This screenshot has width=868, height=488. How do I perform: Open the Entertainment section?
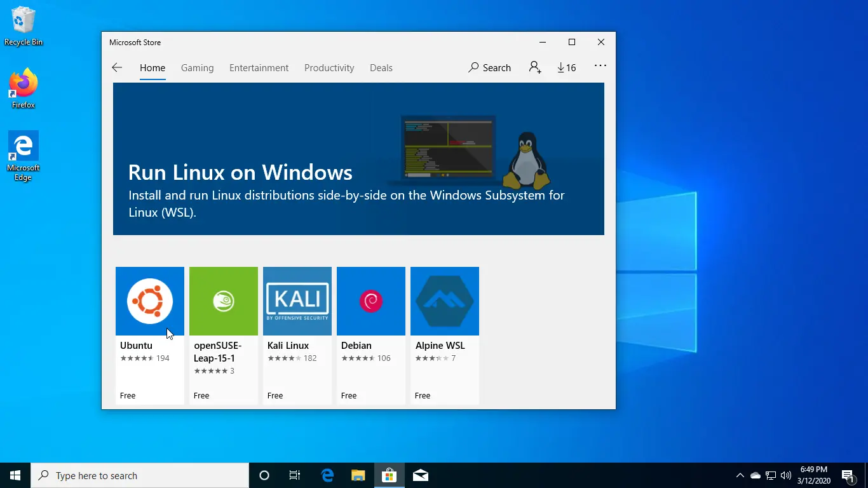coord(259,67)
